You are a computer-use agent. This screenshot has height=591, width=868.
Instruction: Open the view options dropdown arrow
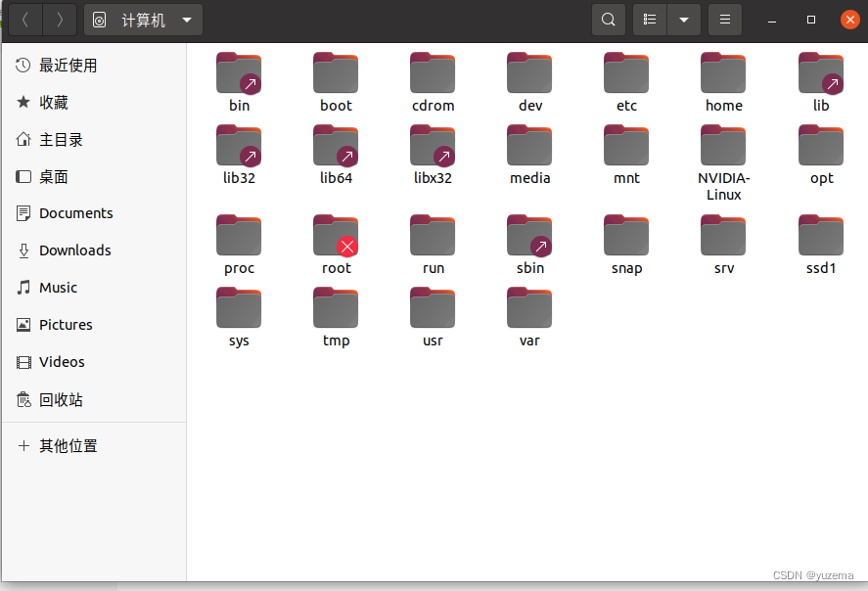[x=684, y=20]
